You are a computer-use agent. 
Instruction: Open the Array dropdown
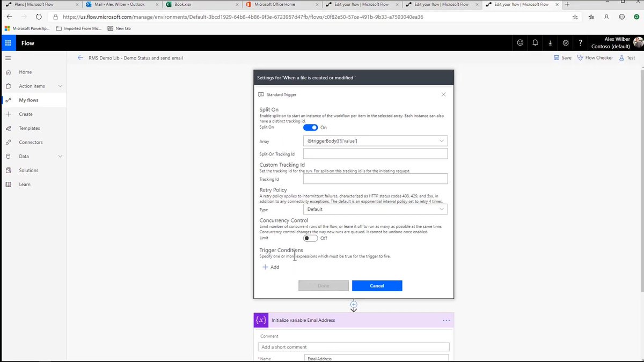375,141
